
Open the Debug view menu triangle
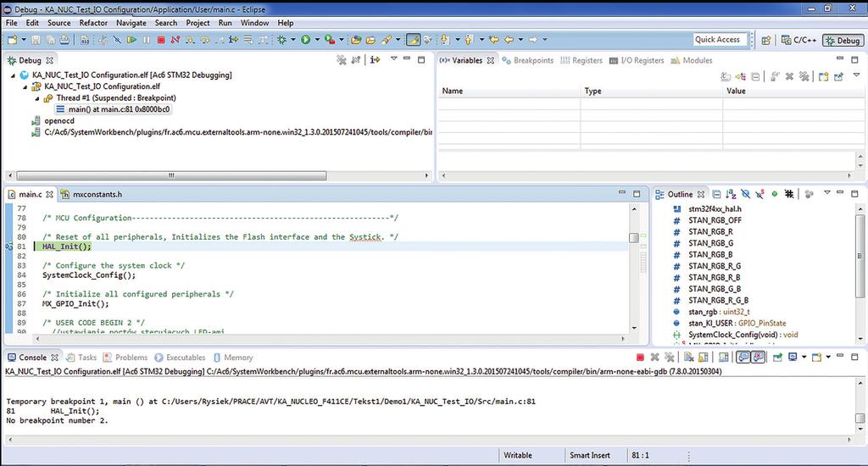(x=393, y=58)
